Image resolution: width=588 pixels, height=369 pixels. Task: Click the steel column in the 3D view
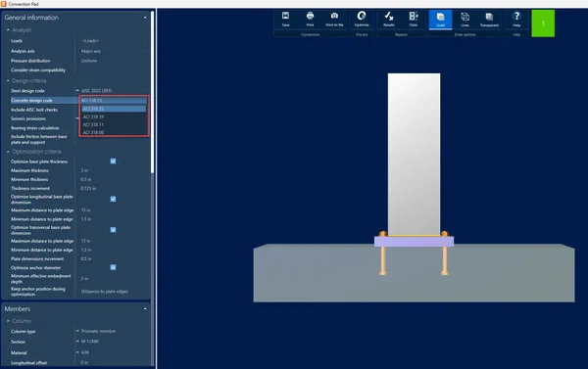pyautogui.click(x=414, y=155)
